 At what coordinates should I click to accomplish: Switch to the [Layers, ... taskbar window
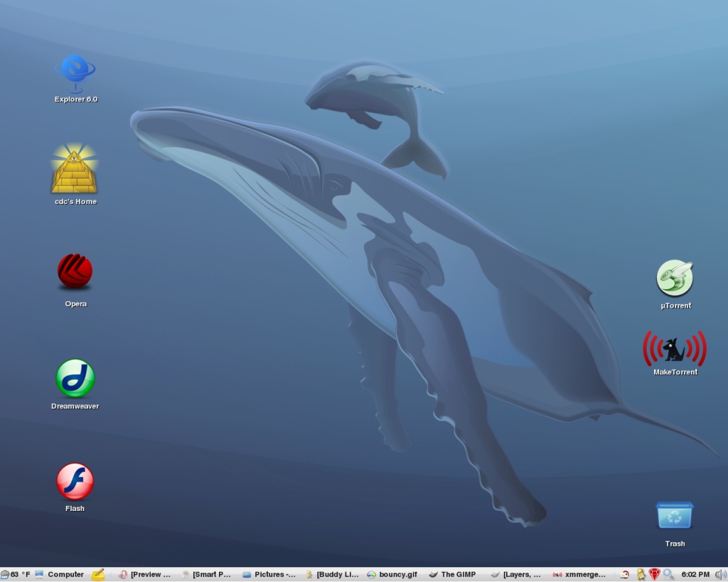pos(516,575)
